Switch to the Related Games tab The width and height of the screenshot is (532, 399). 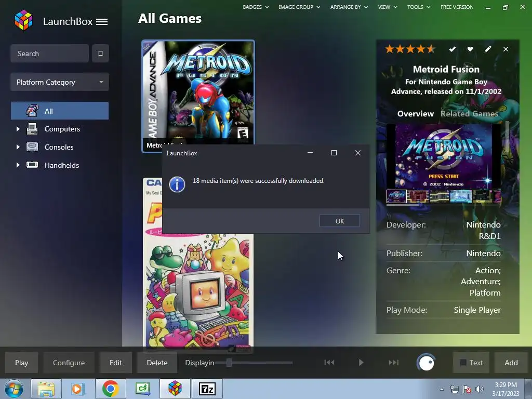[469, 114]
